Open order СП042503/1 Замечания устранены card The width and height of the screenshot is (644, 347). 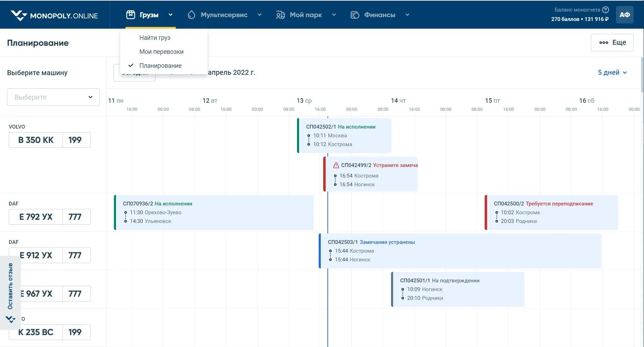(460, 251)
